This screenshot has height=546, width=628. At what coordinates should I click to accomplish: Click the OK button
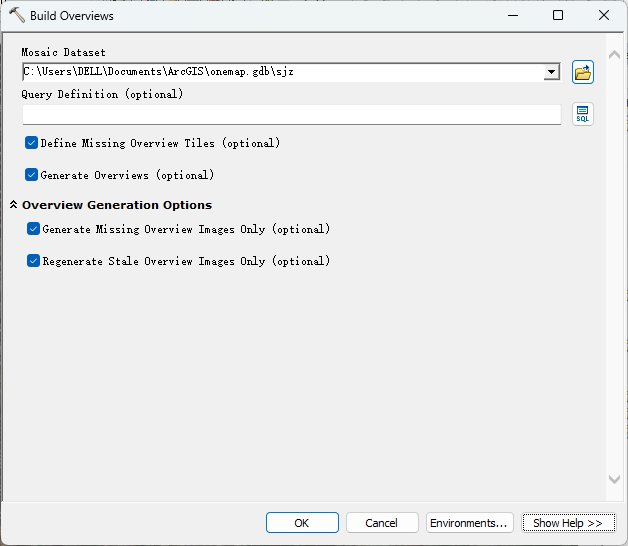click(x=302, y=523)
